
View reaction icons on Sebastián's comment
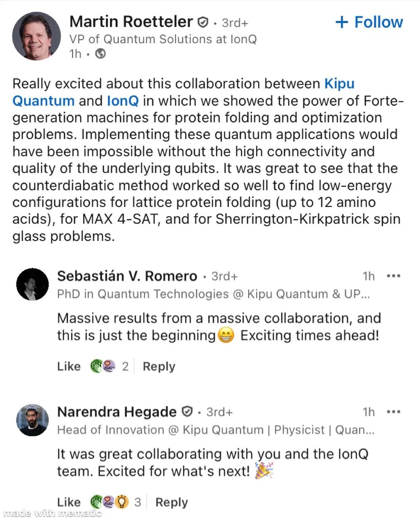click(103, 366)
